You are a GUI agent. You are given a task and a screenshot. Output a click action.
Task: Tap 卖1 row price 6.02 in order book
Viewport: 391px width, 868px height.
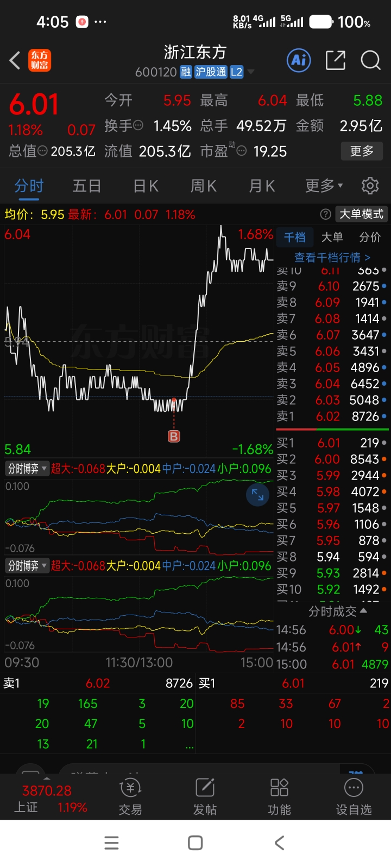coord(332,416)
